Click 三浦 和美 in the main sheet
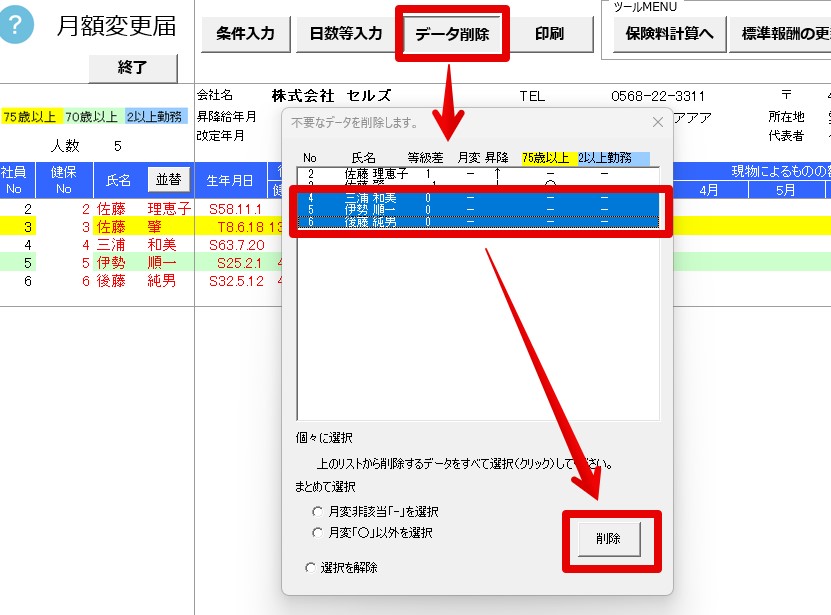This screenshot has height=615, width=831. coord(136,245)
